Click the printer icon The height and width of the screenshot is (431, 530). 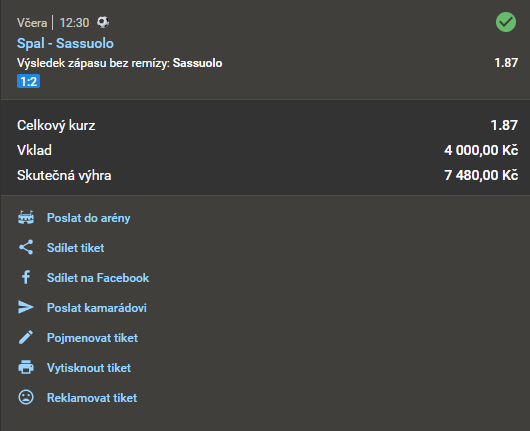[26, 367]
